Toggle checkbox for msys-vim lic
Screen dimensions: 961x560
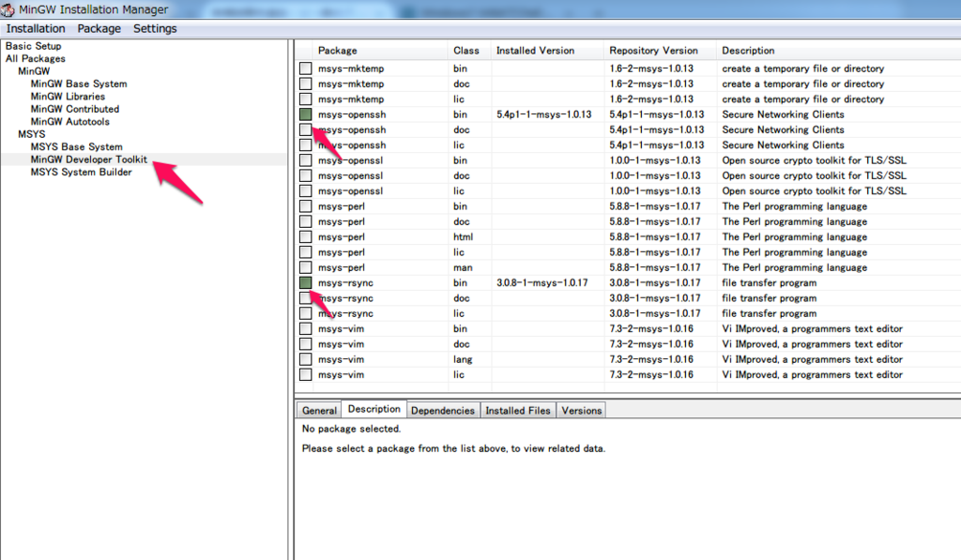coord(305,375)
